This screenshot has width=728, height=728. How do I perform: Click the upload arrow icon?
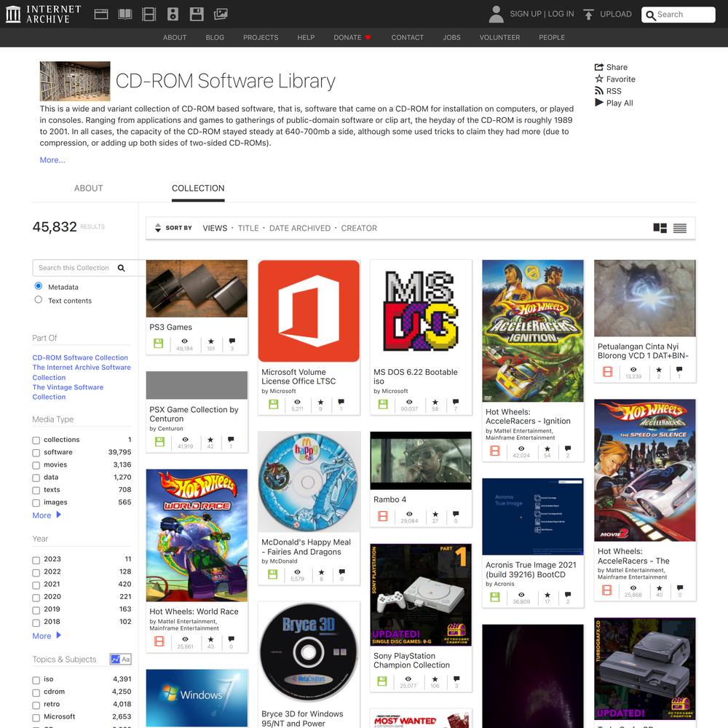tap(588, 14)
